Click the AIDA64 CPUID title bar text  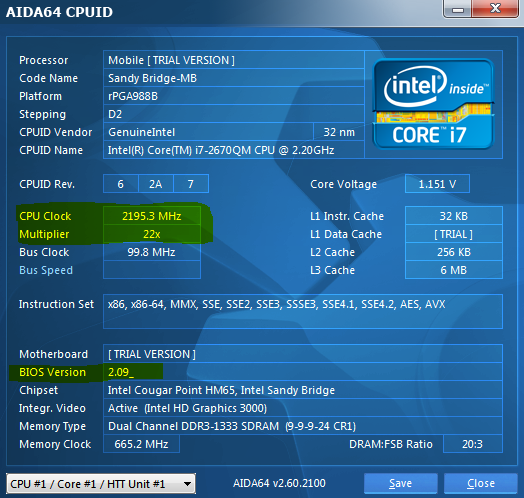coord(59,12)
